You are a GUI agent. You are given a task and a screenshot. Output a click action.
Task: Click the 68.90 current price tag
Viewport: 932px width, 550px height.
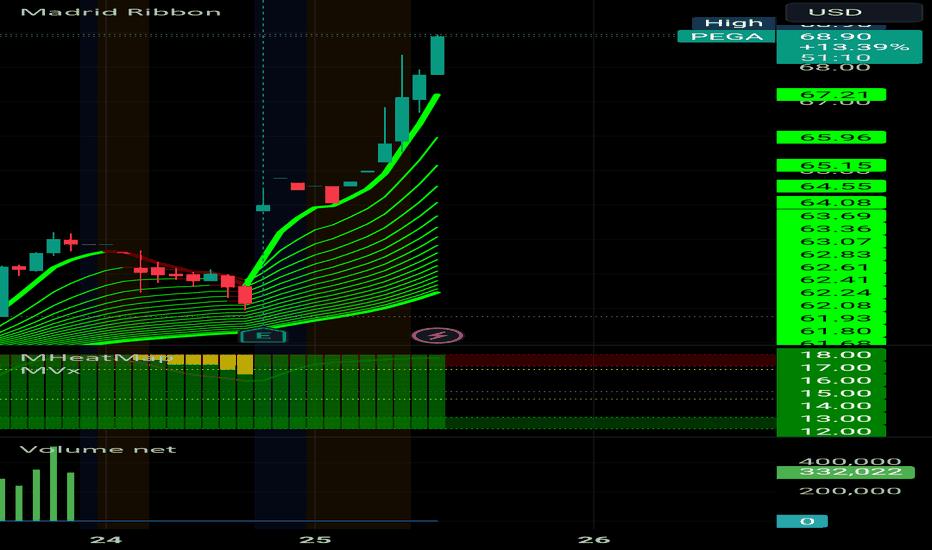point(835,36)
